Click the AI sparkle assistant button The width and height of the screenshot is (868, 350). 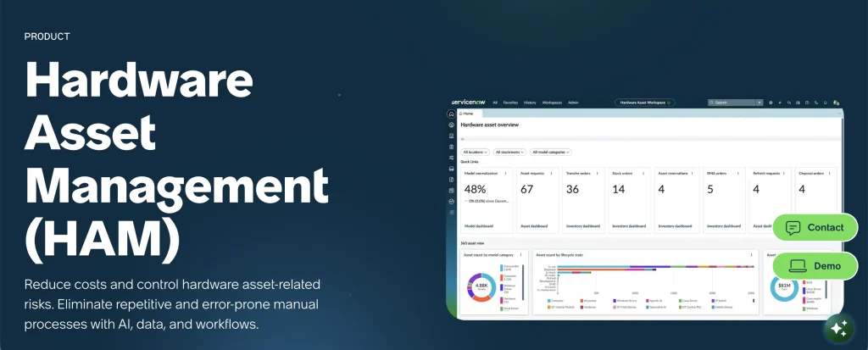point(838,329)
